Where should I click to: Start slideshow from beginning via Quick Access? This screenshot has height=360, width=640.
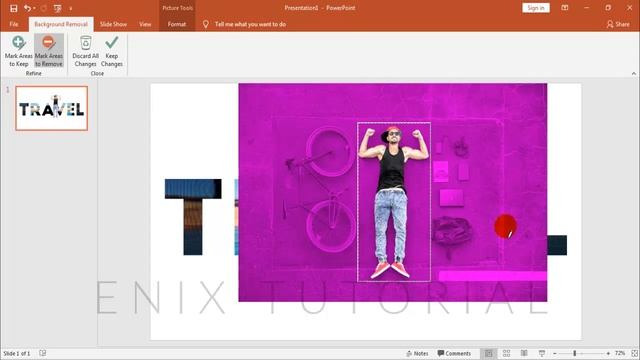(58, 8)
